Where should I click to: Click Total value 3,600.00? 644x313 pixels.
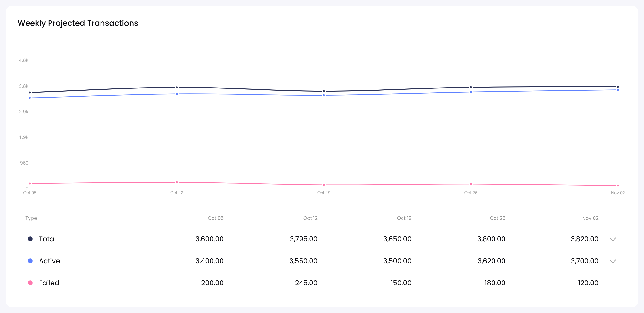point(210,239)
